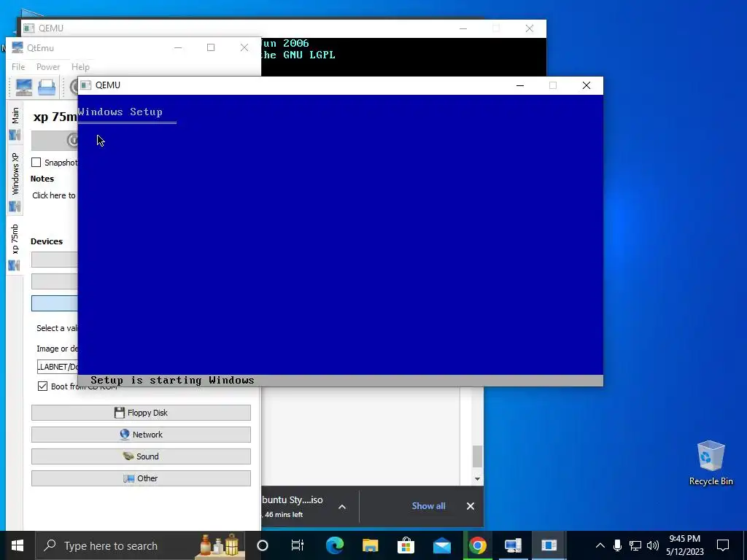Open the Mail app from the taskbar

[441, 545]
